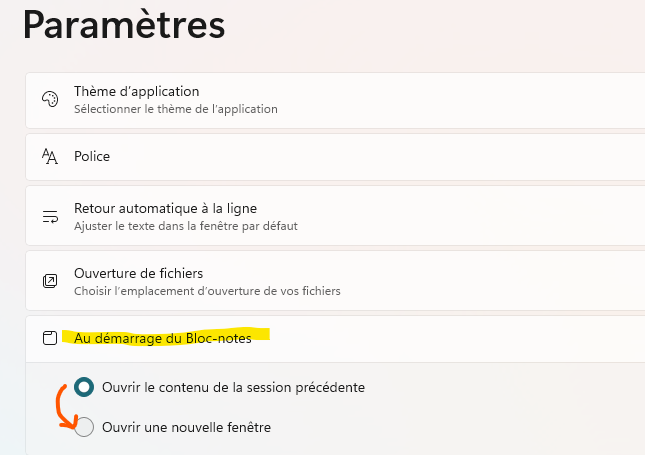Viewport: 645px width, 455px height.
Task: Click the "Paramètres" page heading
Action: (x=124, y=24)
